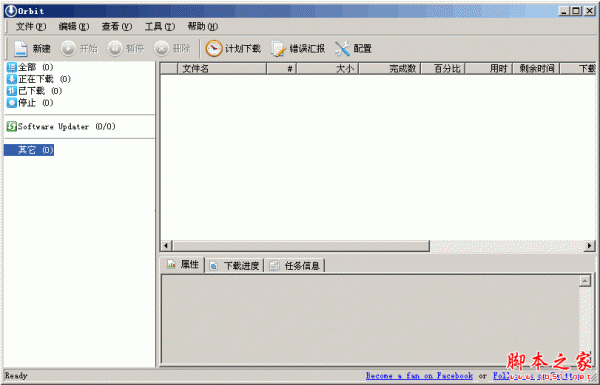Image resolution: width=600 pixels, height=385 pixels.
Task: Sort by 用时 column header
Action: [489, 69]
